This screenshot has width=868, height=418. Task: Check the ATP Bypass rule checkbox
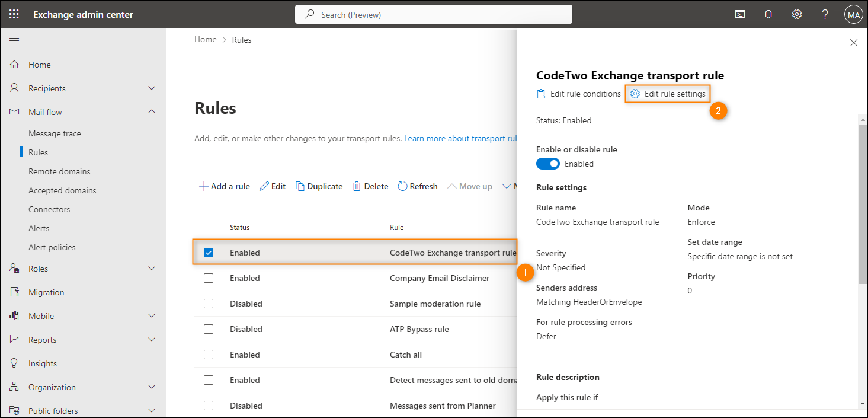[x=209, y=329]
